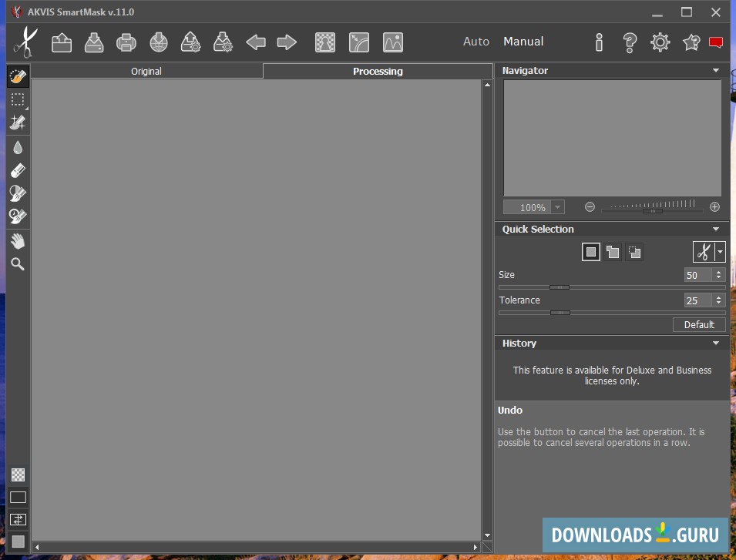Select the Quick Selection brush tool
Screen dimensions: 736x560
pyautogui.click(x=18, y=76)
